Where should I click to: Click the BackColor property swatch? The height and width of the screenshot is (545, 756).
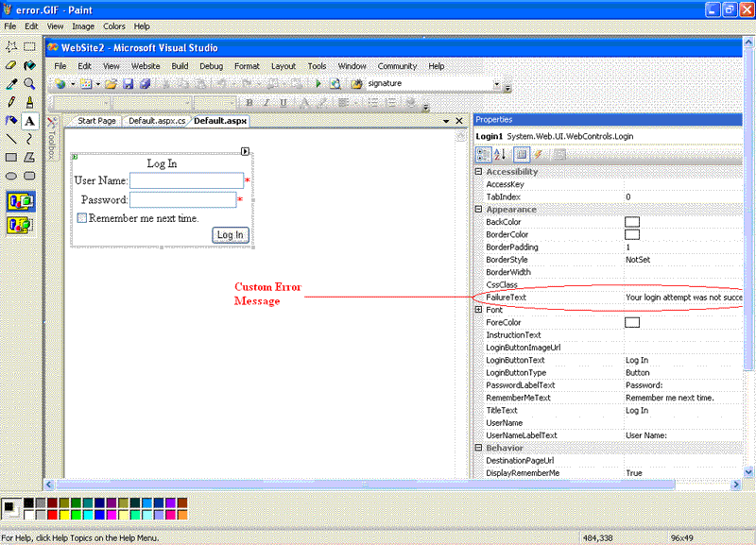tap(632, 222)
